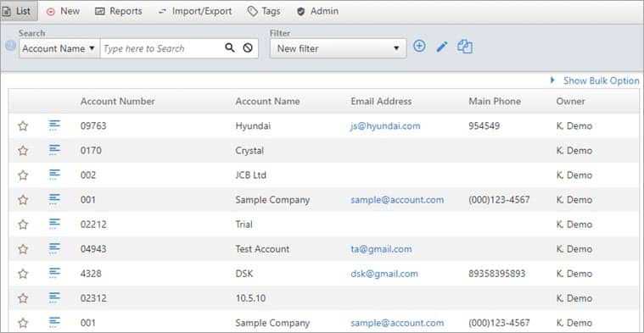Viewport: 644px width, 333px height.
Task: Select account number 02312
Action: click(x=93, y=298)
